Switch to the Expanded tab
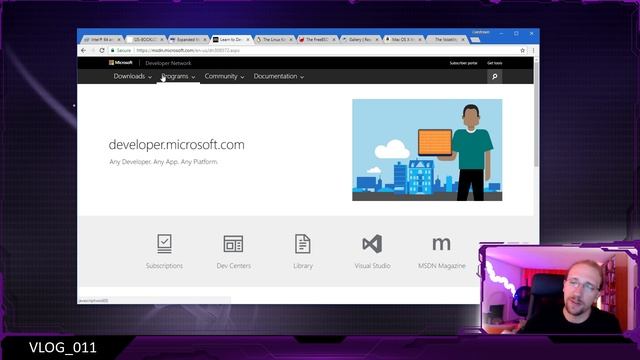Screen dimensions: 640x360 (x=187, y=40)
